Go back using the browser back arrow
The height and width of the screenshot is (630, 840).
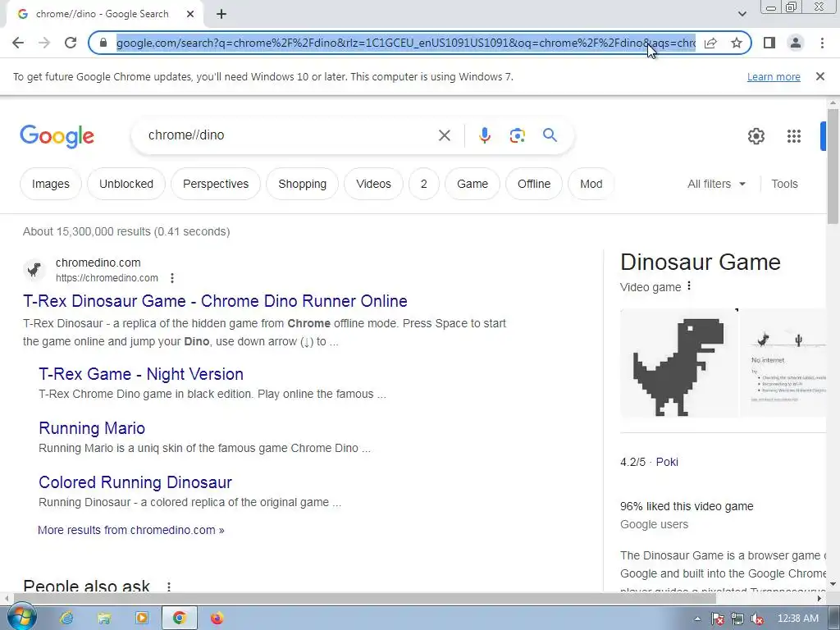tap(18, 43)
